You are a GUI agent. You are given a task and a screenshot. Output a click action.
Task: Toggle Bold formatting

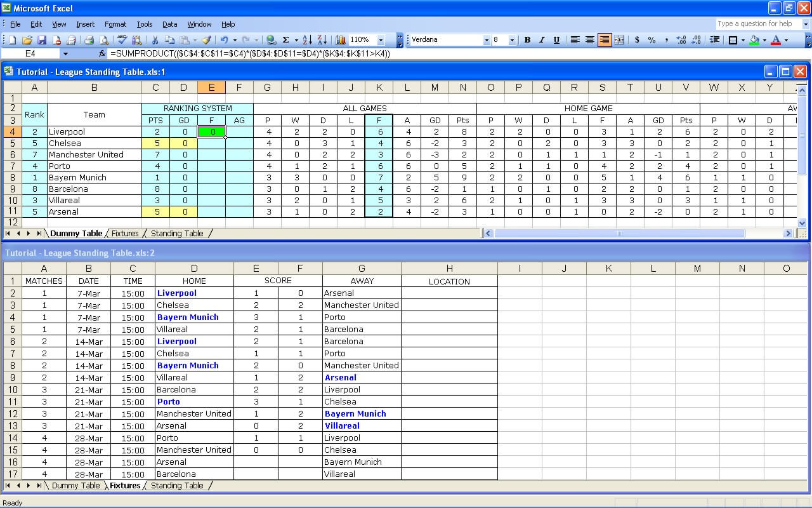[527, 40]
